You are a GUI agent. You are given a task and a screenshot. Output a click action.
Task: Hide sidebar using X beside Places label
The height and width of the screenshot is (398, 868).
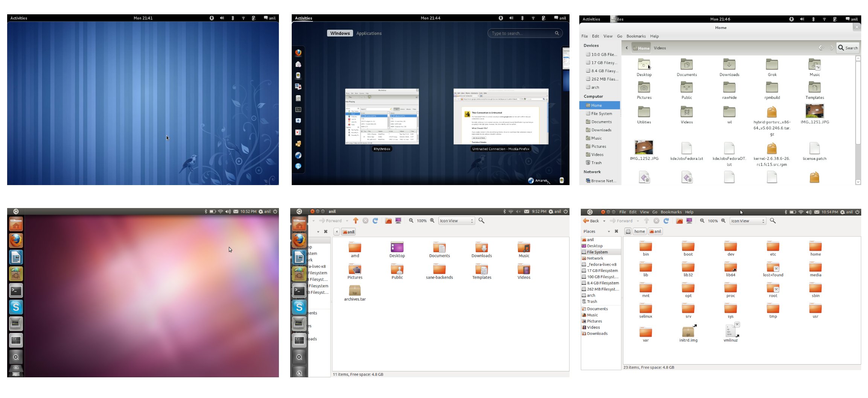[616, 231]
